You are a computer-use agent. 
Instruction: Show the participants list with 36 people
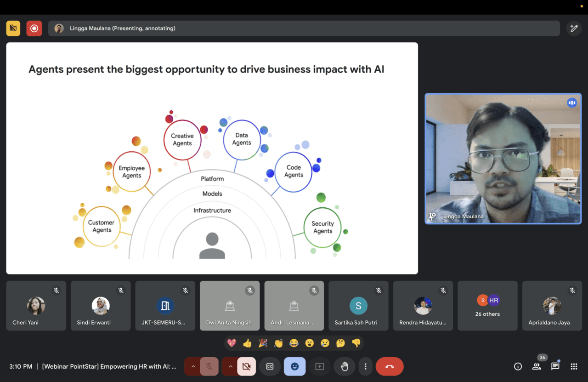tap(537, 366)
